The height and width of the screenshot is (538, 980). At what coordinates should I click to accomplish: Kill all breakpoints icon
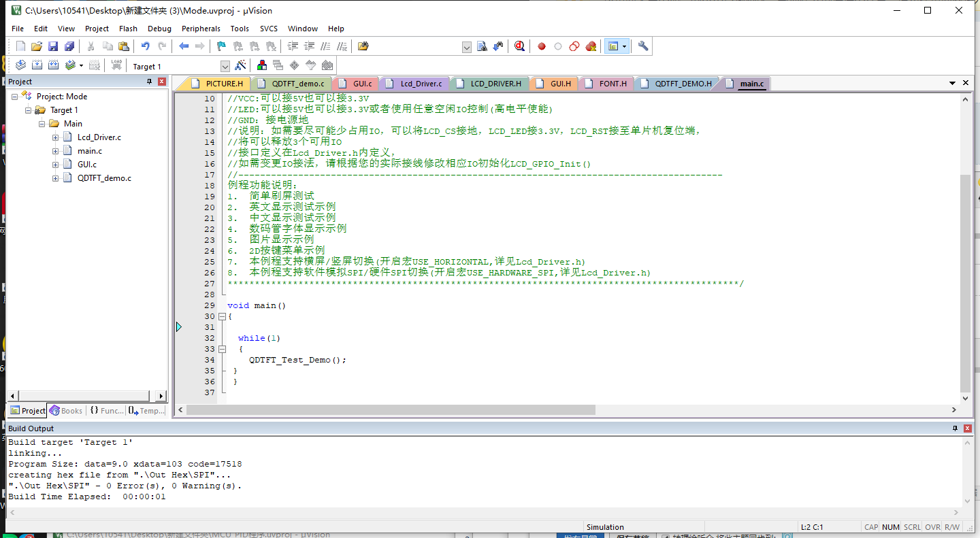coord(591,46)
